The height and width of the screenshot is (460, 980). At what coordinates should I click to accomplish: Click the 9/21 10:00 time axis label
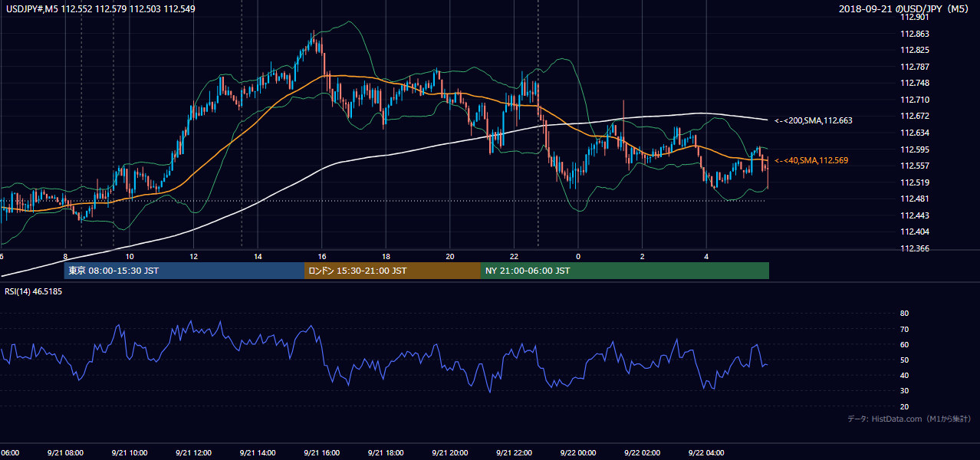[x=130, y=453]
